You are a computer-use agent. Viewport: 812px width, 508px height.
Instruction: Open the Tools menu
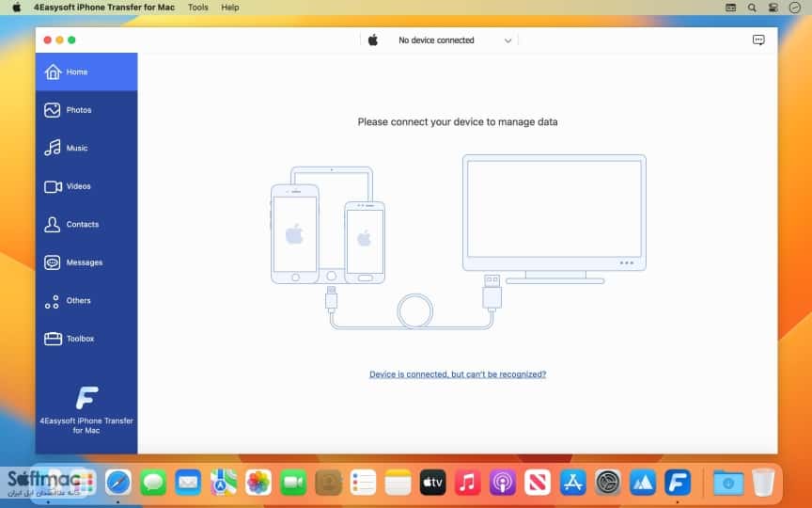click(x=197, y=8)
